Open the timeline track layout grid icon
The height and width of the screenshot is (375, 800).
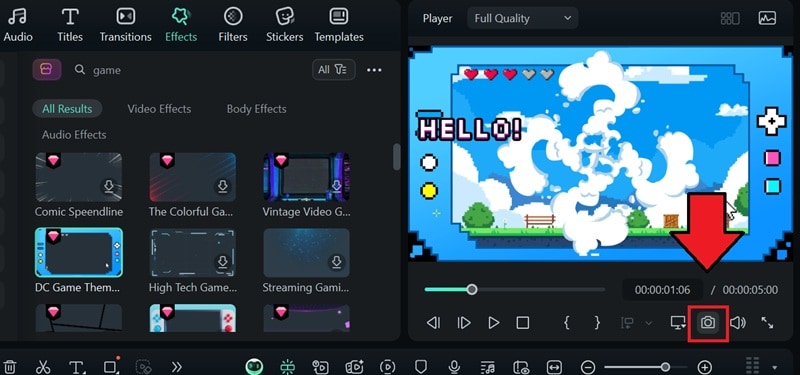[x=753, y=366]
